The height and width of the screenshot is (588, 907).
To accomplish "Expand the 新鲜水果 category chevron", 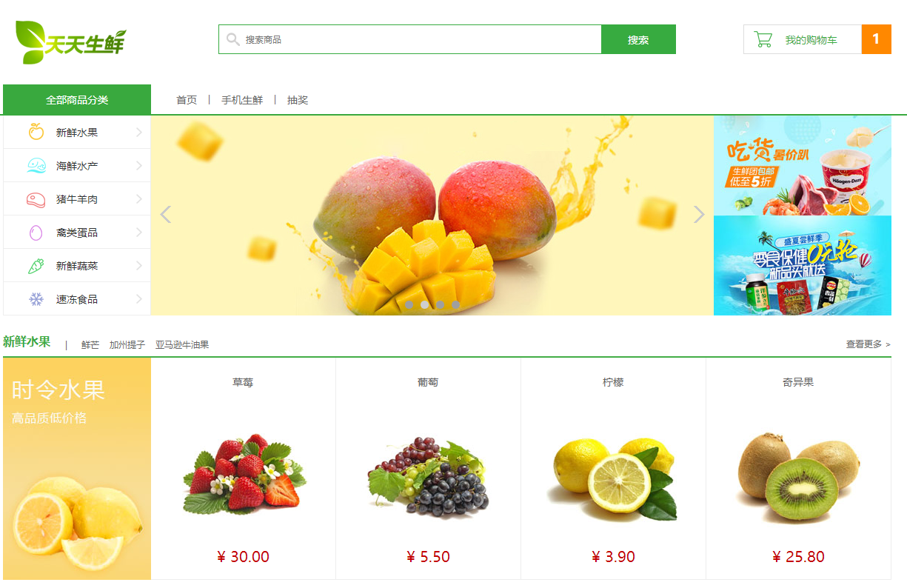I will 139,133.
